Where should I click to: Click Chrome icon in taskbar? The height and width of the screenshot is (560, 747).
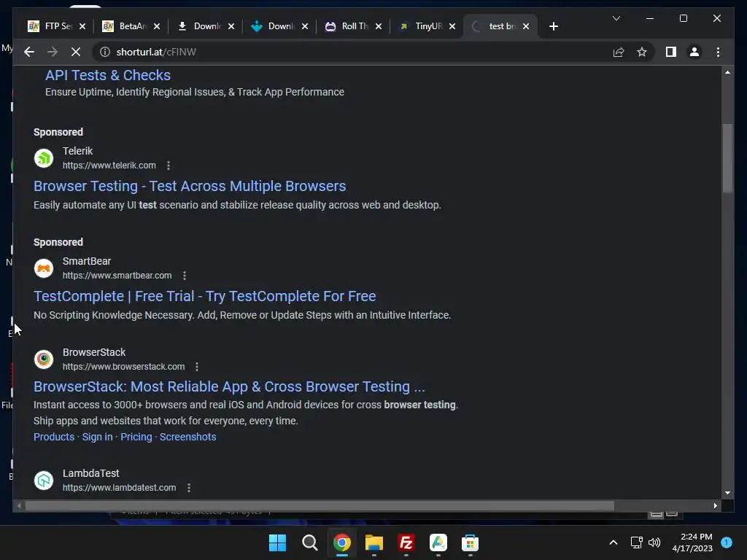(341, 542)
